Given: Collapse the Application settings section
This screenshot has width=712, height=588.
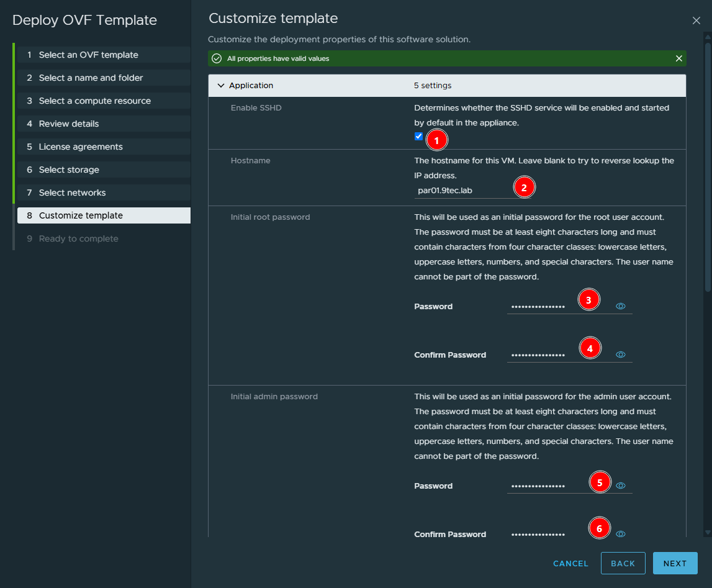Looking at the screenshot, I should pos(221,85).
